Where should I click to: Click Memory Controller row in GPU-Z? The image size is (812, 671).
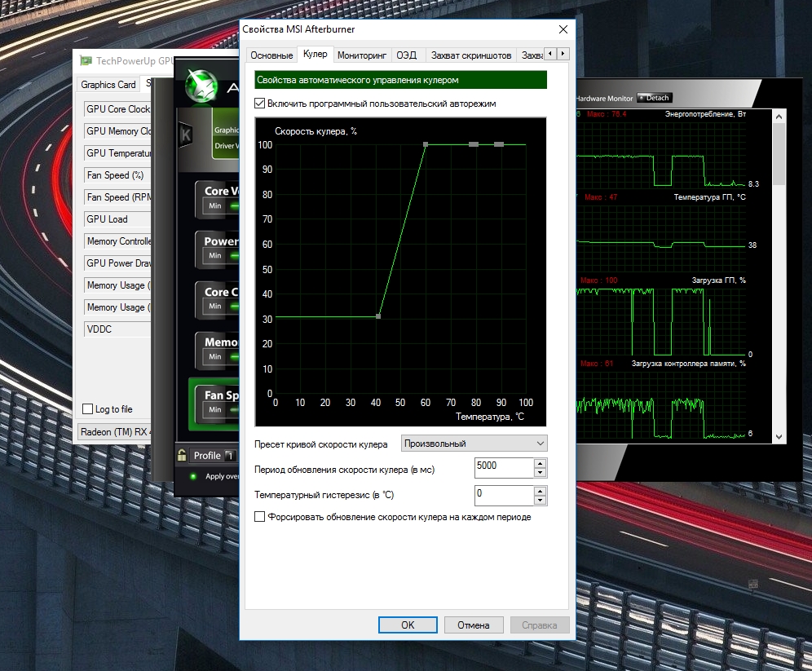[117, 241]
